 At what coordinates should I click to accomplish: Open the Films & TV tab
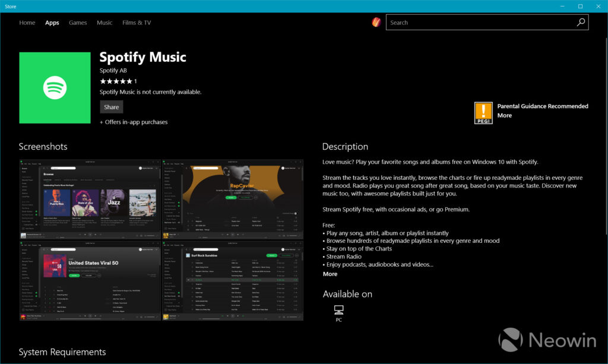point(137,23)
